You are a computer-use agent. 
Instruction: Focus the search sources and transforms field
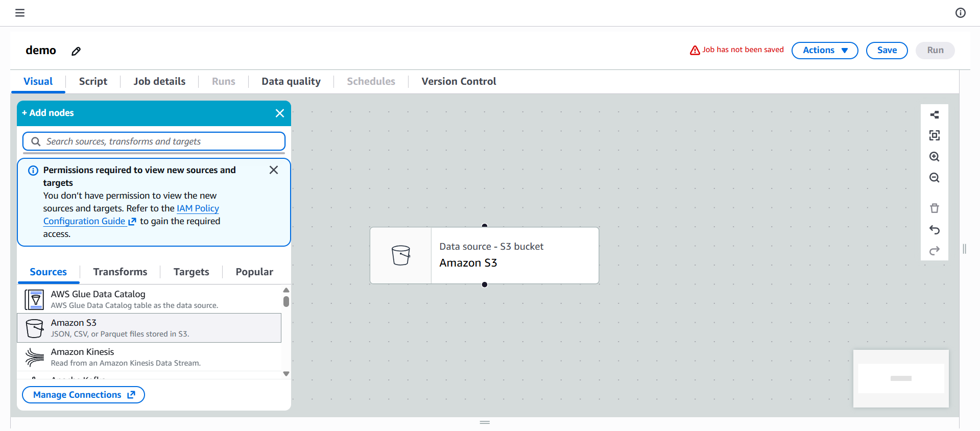click(154, 141)
